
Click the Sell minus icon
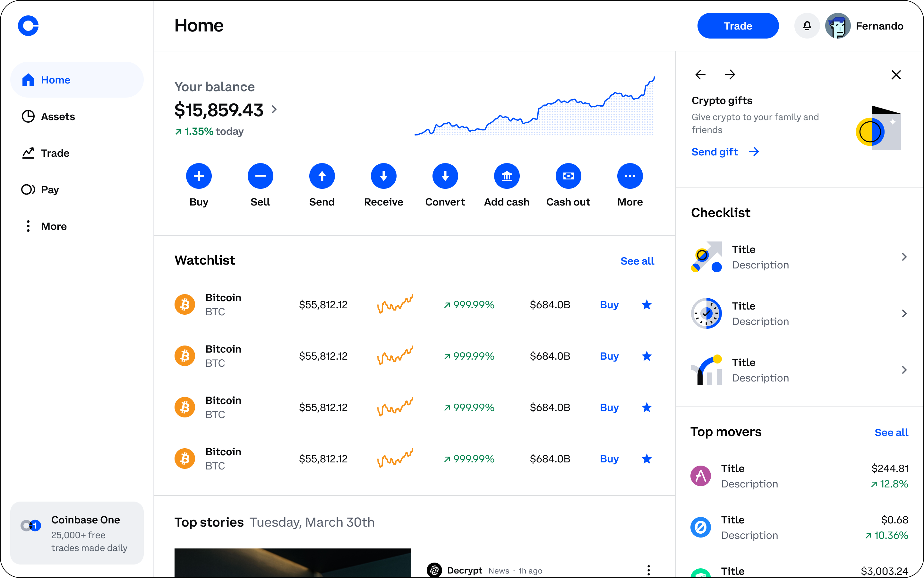261,176
